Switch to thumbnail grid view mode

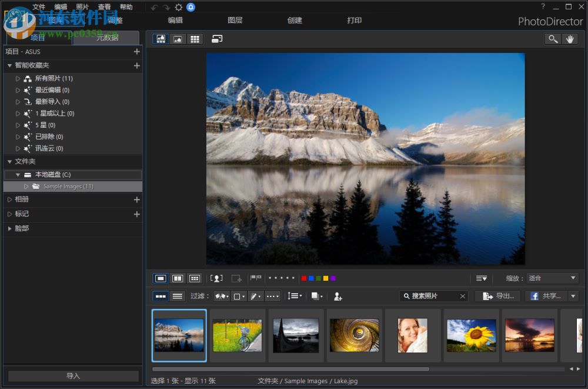point(195,39)
